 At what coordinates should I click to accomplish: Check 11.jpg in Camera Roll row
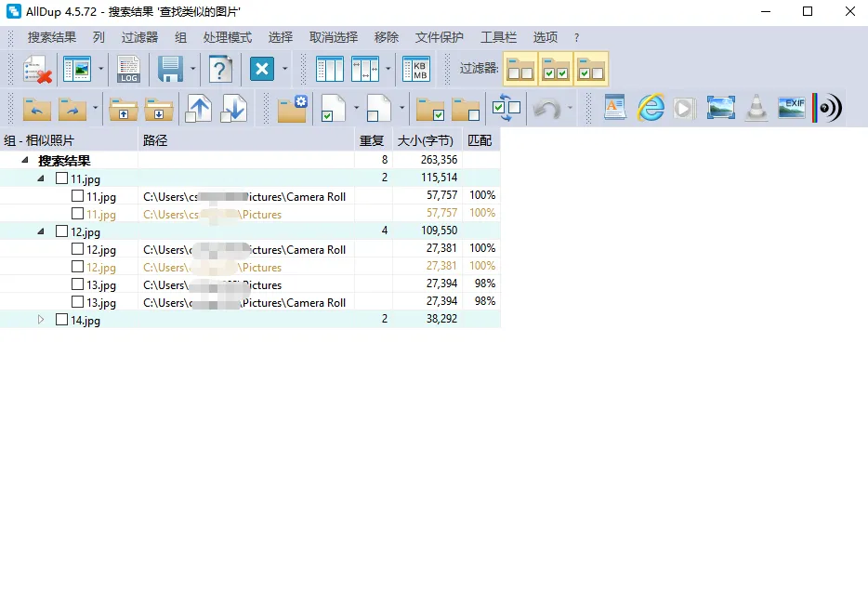pyautogui.click(x=77, y=196)
